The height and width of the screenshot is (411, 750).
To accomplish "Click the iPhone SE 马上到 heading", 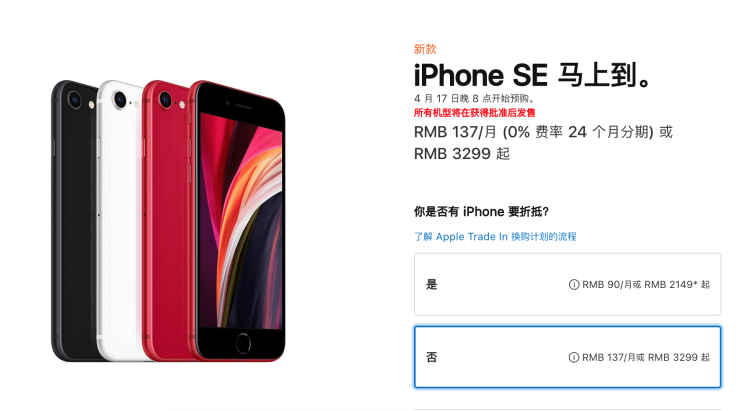I will (533, 76).
